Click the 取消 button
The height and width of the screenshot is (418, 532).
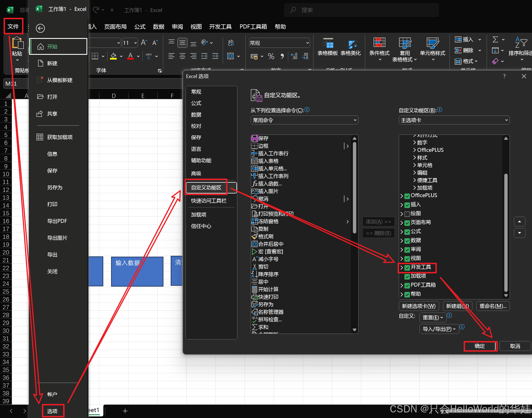point(515,346)
